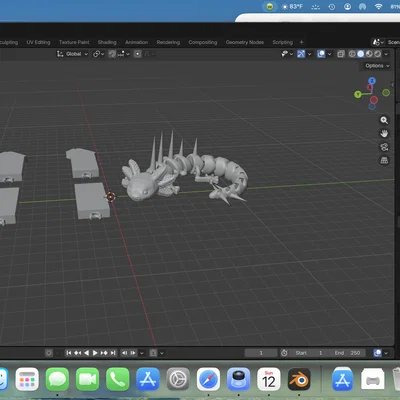Jump to the timeline end frame
Viewport: 400px width, 400px height.
click(x=113, y=353)
